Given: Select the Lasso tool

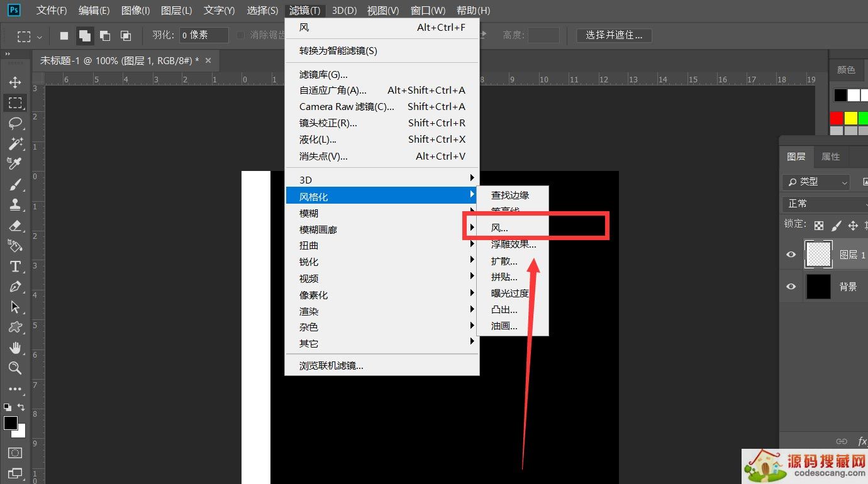Looking at the screenshot, I should coord(15,123).
